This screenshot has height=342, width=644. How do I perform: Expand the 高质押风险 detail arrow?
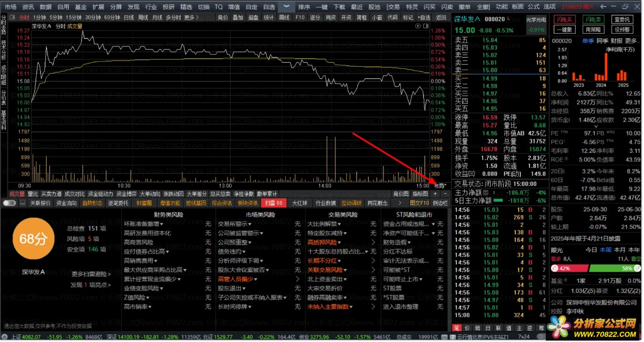click(373, 242)
